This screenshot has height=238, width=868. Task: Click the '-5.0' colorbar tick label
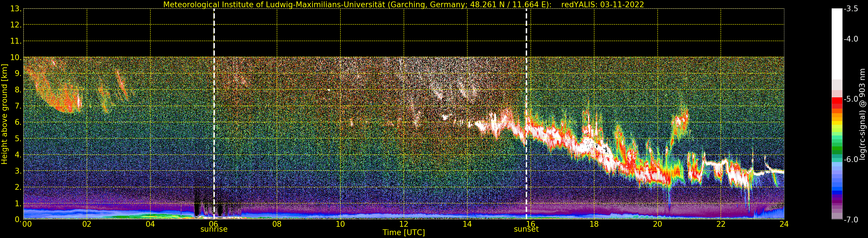tap(851, 99)
